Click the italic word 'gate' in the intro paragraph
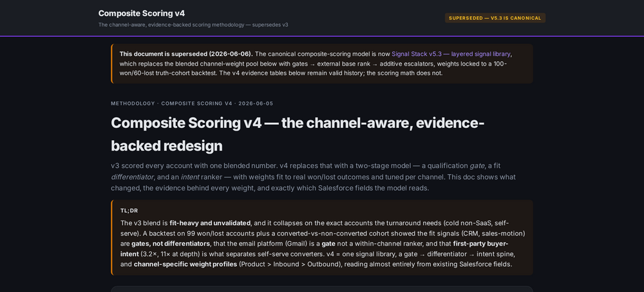The width and height of the screenshot is (644, 292). tap(477, 166)
